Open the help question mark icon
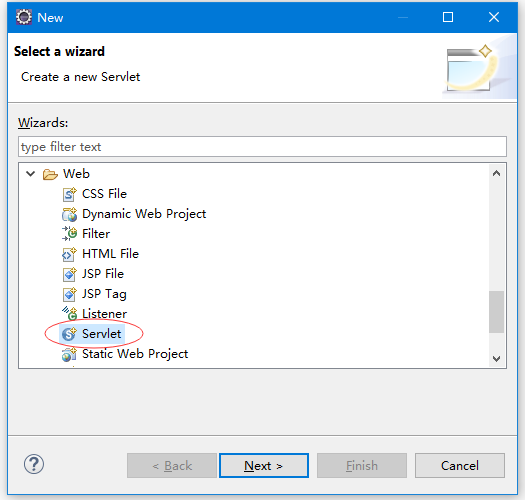This screenshot has width=525, height=500. click(34, 464)
